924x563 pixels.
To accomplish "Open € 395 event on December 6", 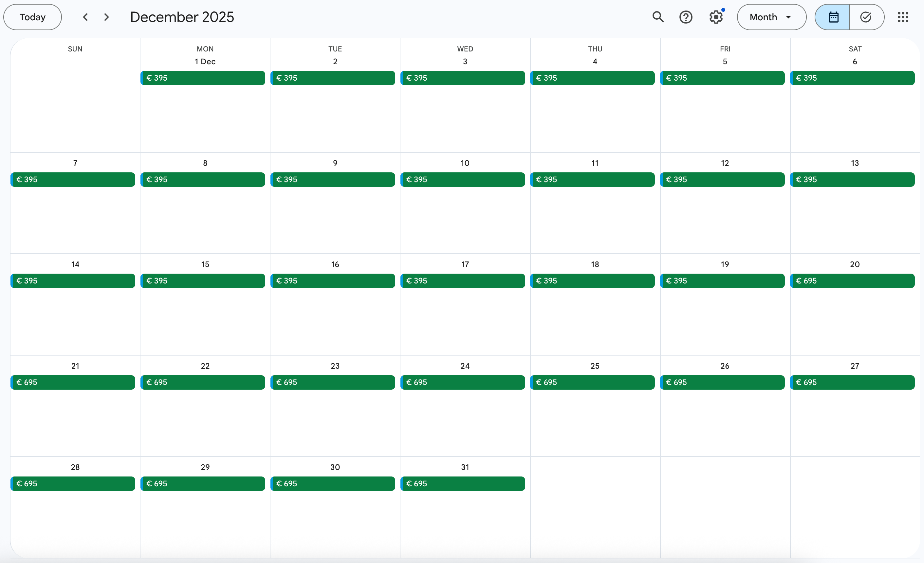I will (852, 78).
